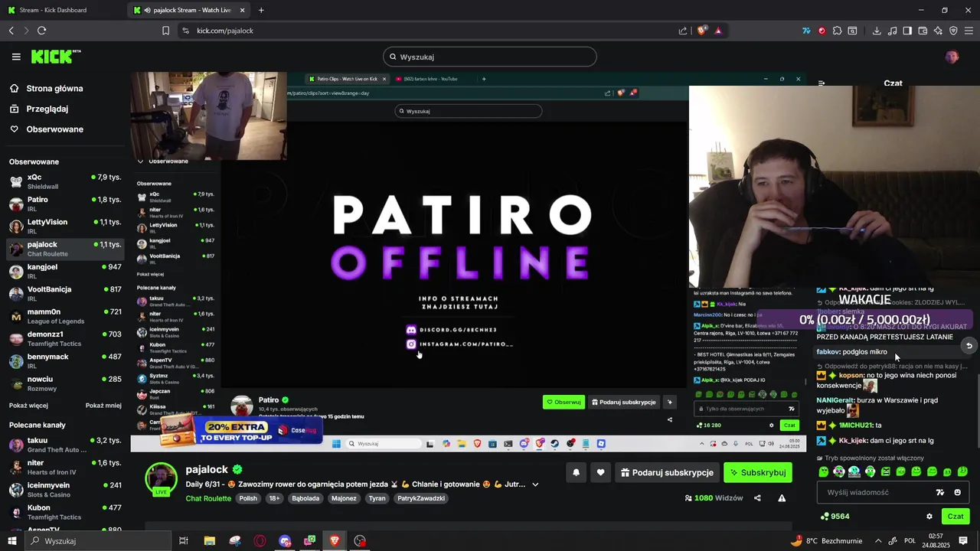This screenshot has width=980, height=551.
Task: Click the Kick logo
Action: 55,57
